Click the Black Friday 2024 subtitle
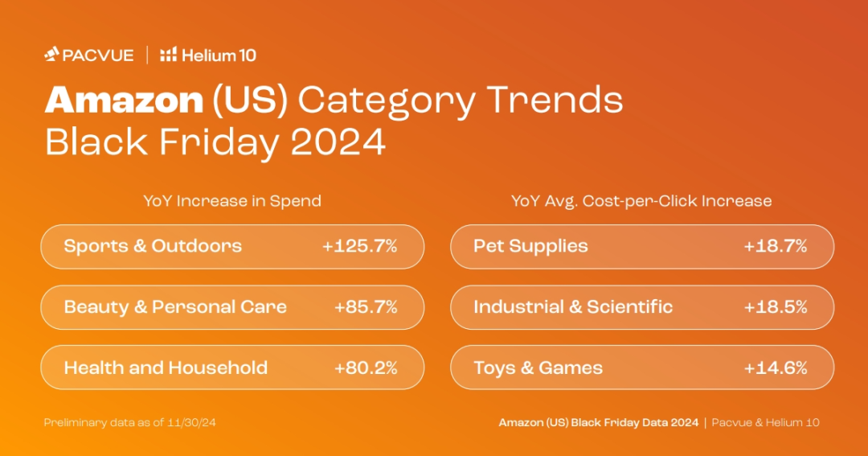868x456 pixels. coord(215,142)
